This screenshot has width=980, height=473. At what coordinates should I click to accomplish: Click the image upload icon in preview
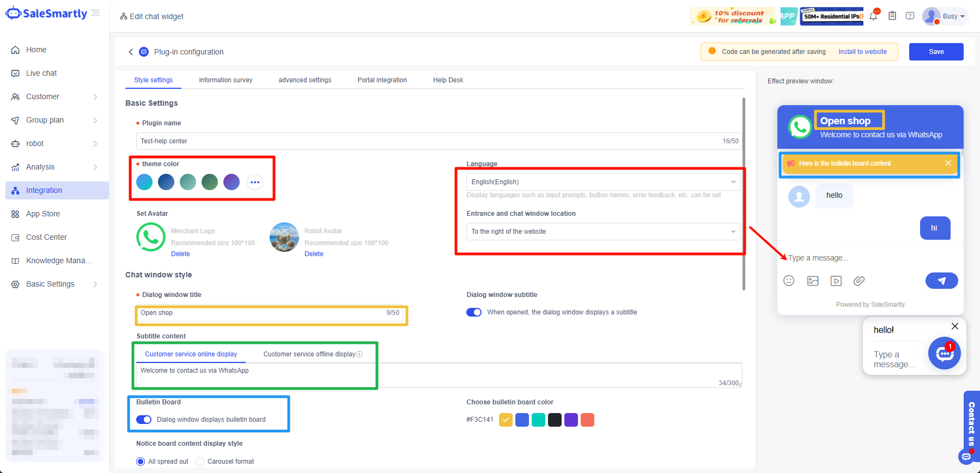pyautogui.click(x=812, y=281)
